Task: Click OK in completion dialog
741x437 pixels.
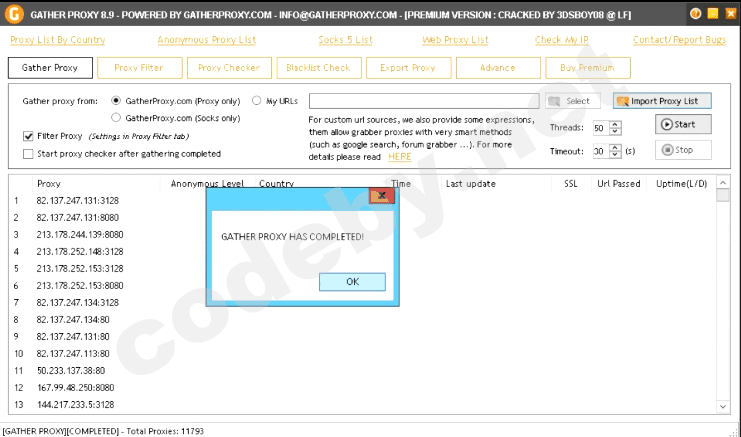Action: [x=353, y=282]
